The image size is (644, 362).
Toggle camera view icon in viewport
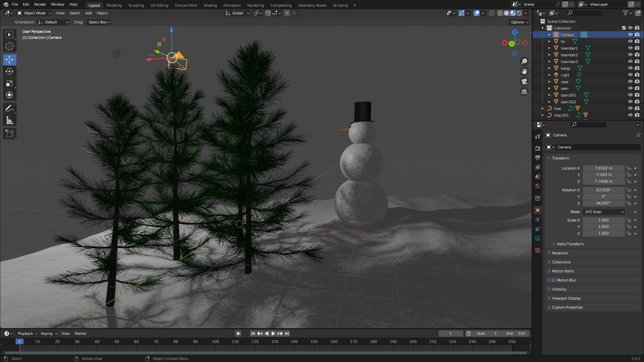(524, 81)
